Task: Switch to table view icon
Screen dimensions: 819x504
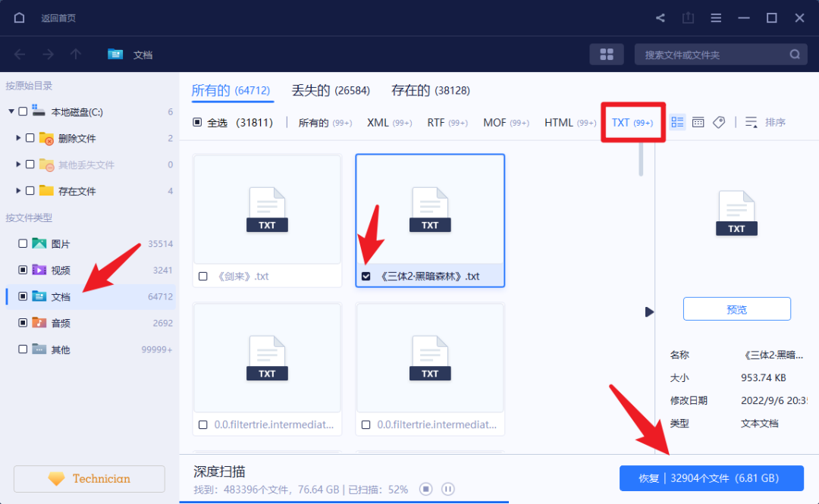Action: (698, 122)
